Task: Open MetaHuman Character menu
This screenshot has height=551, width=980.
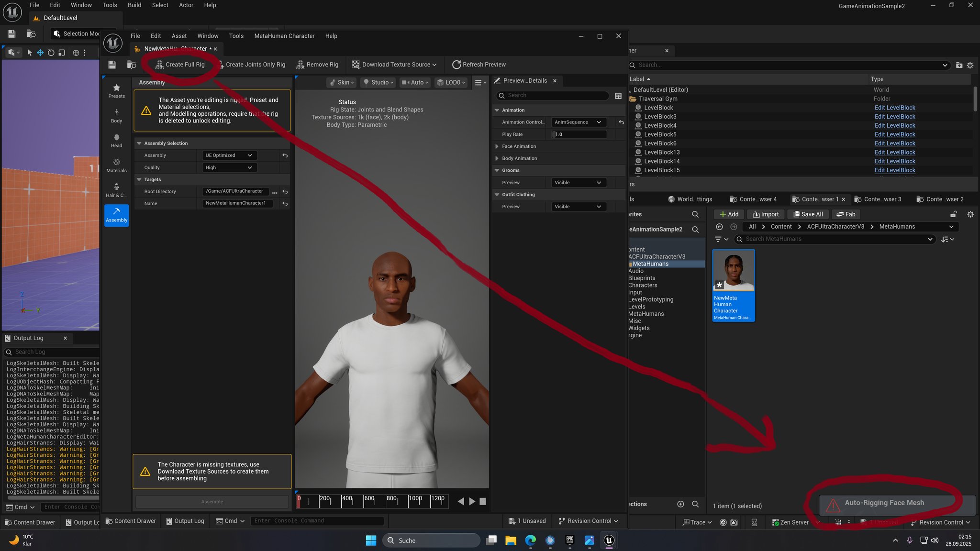Action: (284, 36)
